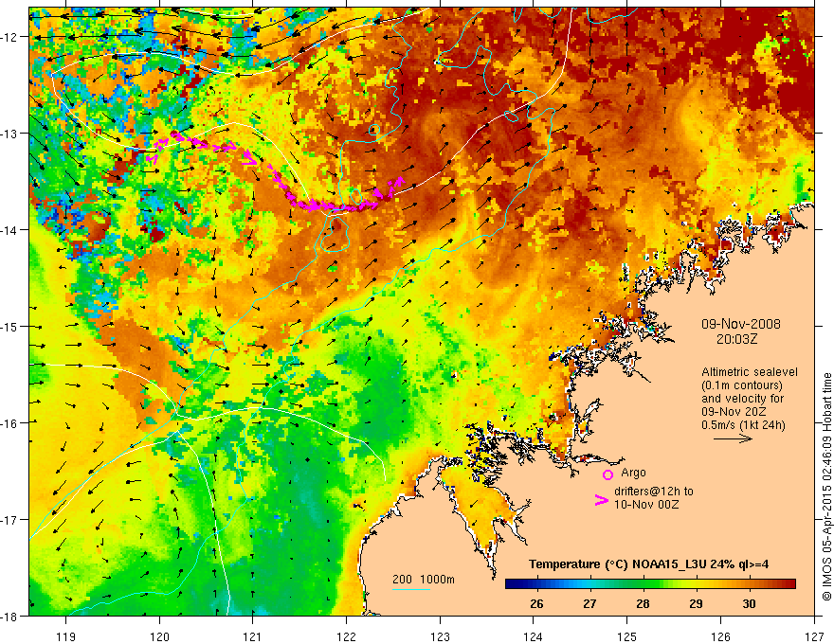Click the colorbar tick label 30

[749, 603]
